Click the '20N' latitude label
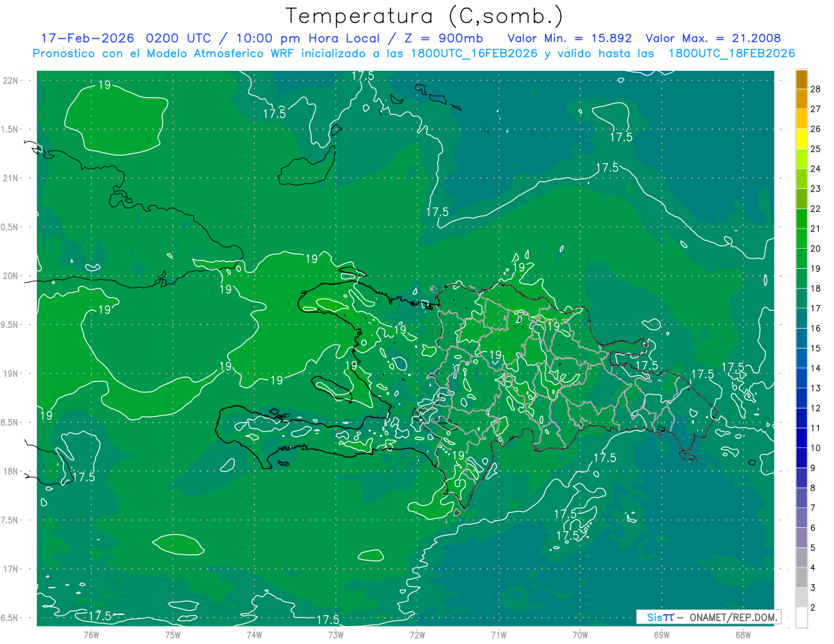 click(12, 276)
